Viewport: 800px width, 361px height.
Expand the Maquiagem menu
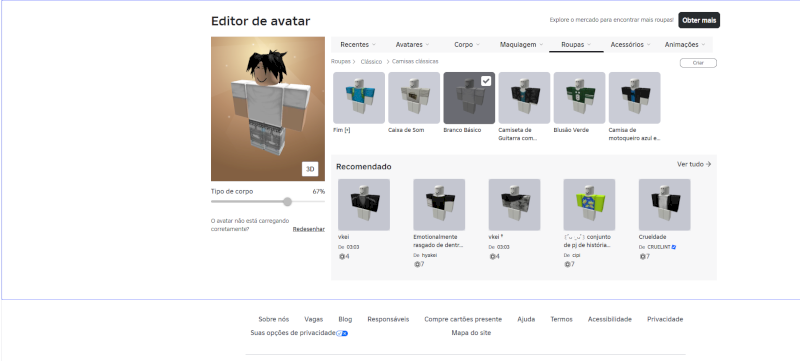pyautogui.click(x=521, y=44)
